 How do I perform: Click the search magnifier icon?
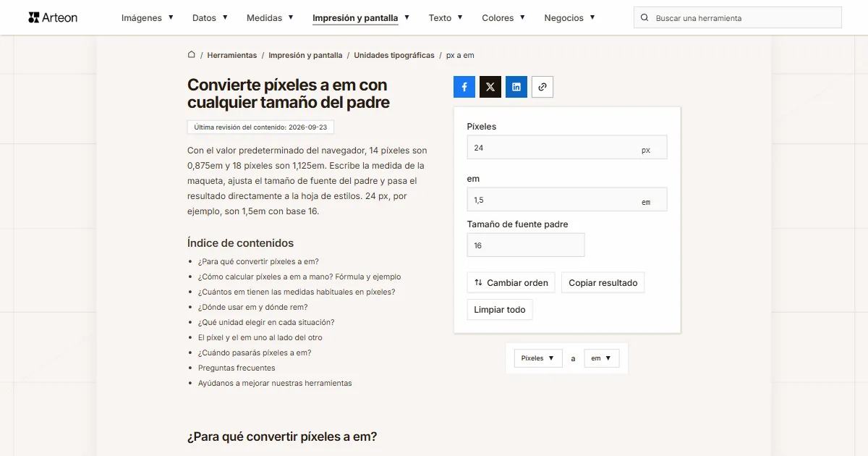[644, 18]
